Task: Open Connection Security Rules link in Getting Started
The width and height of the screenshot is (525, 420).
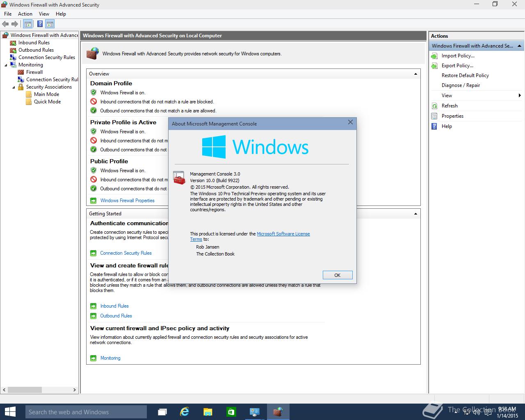Action: [x=126, y=253]
